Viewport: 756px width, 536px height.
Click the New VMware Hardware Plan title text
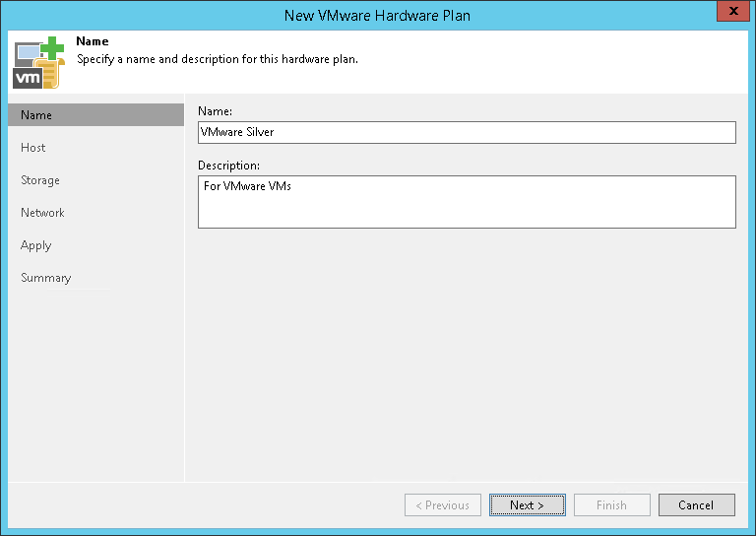pyautogui.click(x=377, y=16)
